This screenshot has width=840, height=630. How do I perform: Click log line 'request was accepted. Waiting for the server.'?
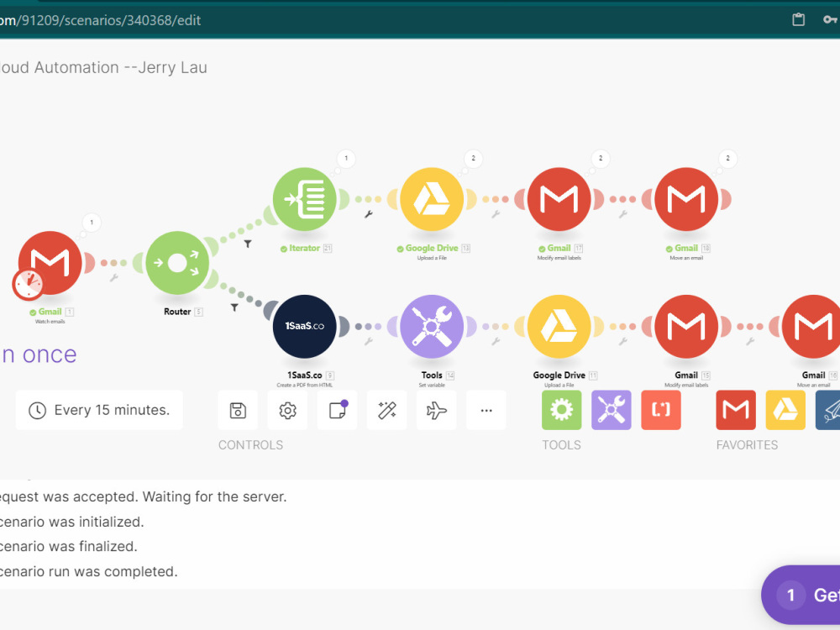[143, 496]
